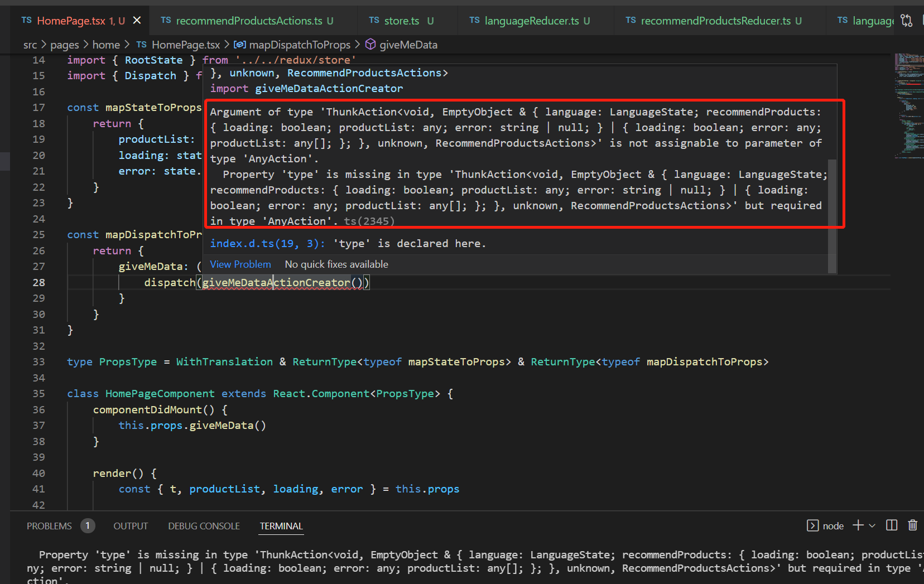The width and height of the screenshot is (924, 584).
Task: Click giveMeData property on line 27
Action: (x=150, y=267)
